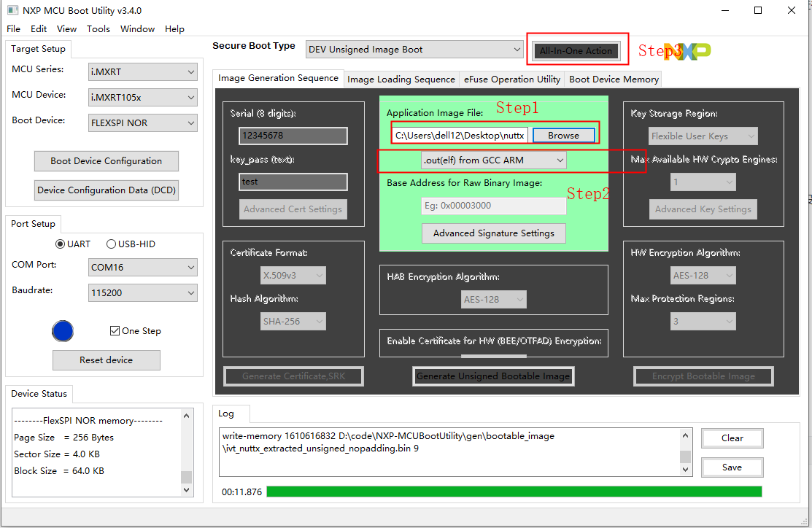The width and height of the screenshot is (812, 528).
Task: Click the Reset device button
Action: (107, 360)
